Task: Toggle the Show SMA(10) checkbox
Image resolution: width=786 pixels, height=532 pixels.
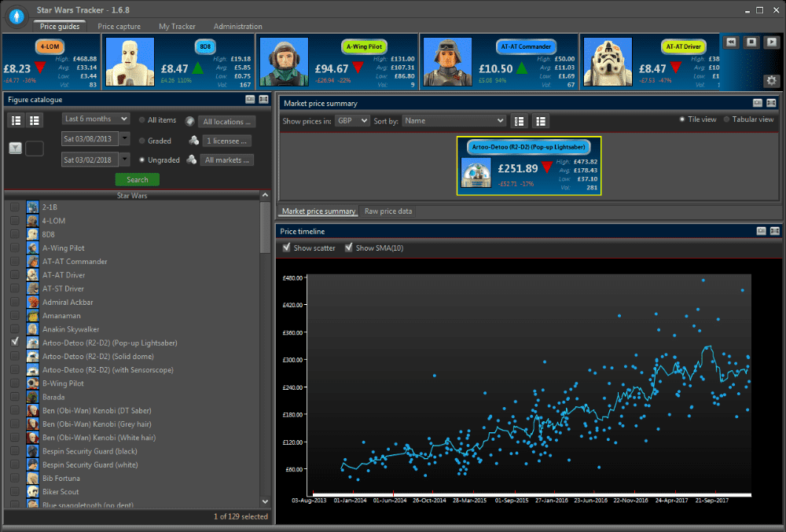Action: click(x=349, y=248)
